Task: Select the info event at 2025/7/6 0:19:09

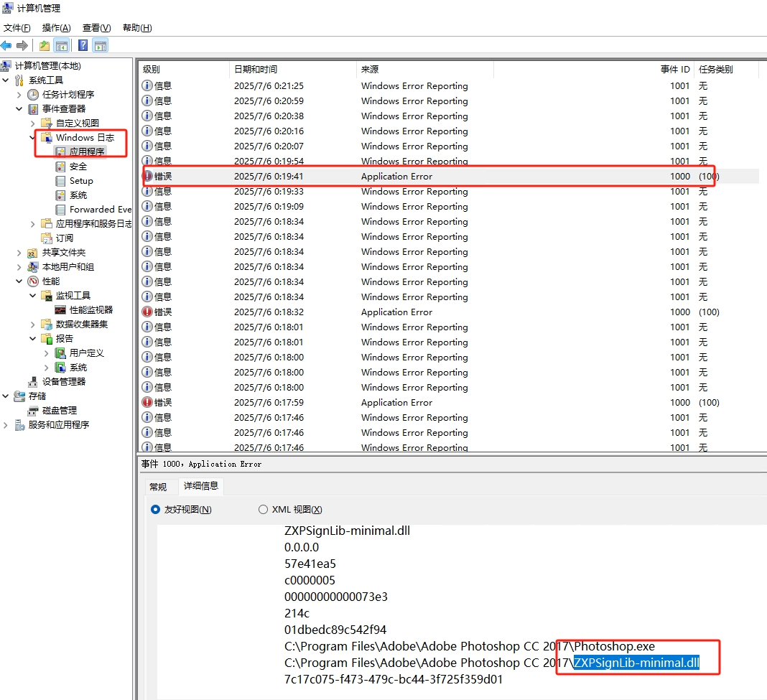Action: (x=450, y=207)
